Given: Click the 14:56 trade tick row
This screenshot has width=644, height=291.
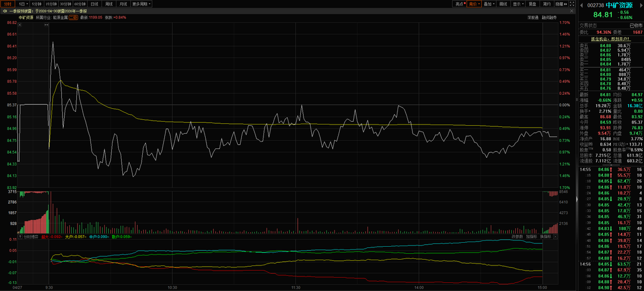Looking at the screenshot, I should [611, 264].
